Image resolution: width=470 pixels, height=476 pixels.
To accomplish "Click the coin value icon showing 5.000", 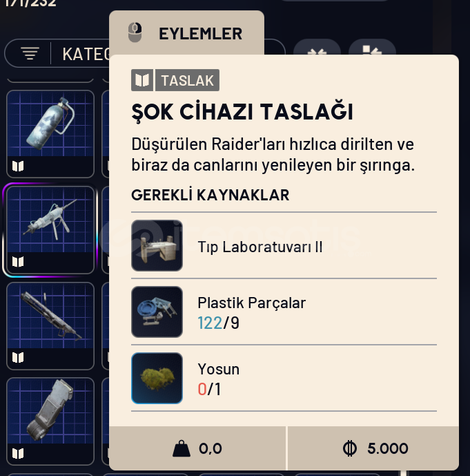I will tap(350, 448).
